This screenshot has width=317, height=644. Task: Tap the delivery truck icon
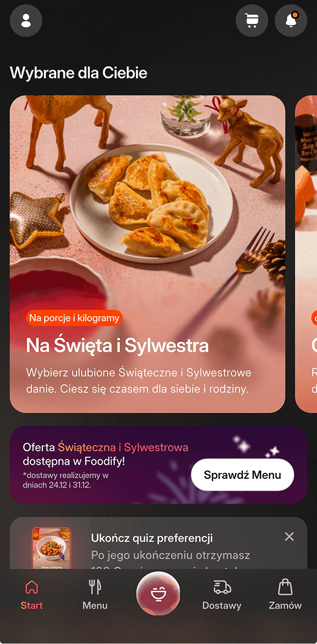tap(222, 587)
